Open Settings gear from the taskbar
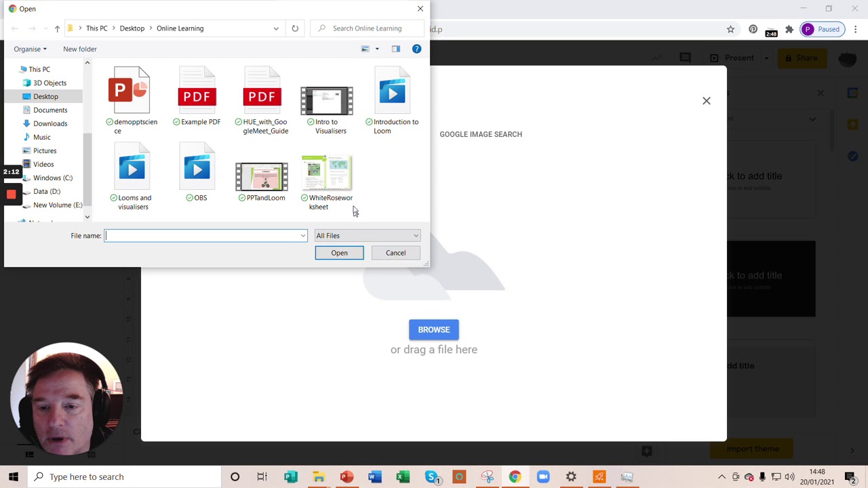Image resolution: width=868 pixels, height=488 pixels. (571, 476)
